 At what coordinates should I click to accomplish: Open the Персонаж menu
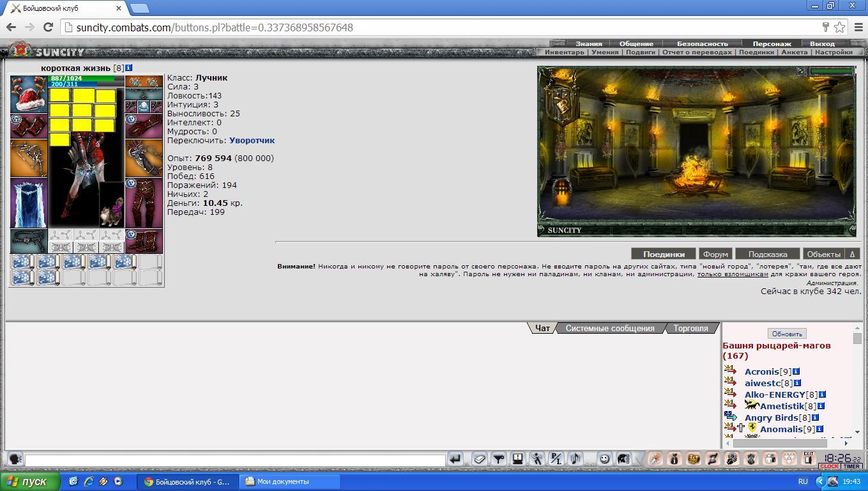click(772, 44)
